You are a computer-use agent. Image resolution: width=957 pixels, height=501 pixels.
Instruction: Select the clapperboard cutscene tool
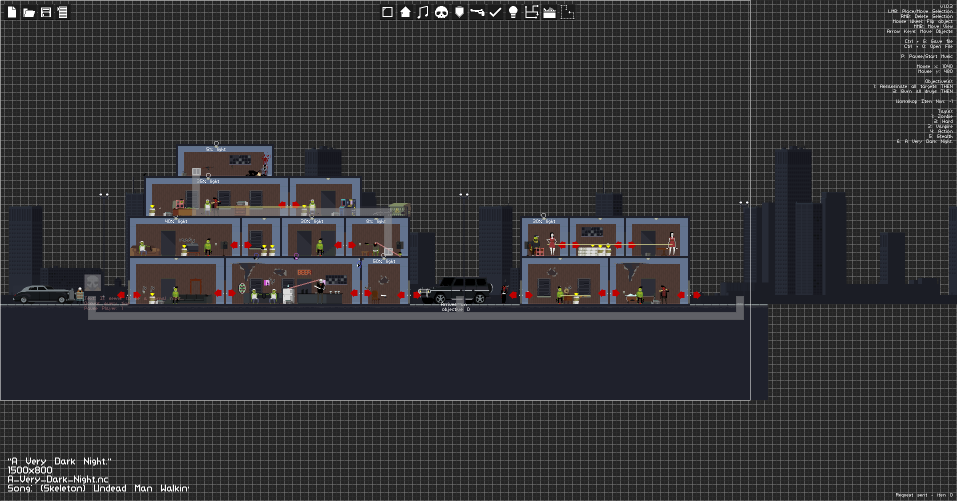(549, 12)
